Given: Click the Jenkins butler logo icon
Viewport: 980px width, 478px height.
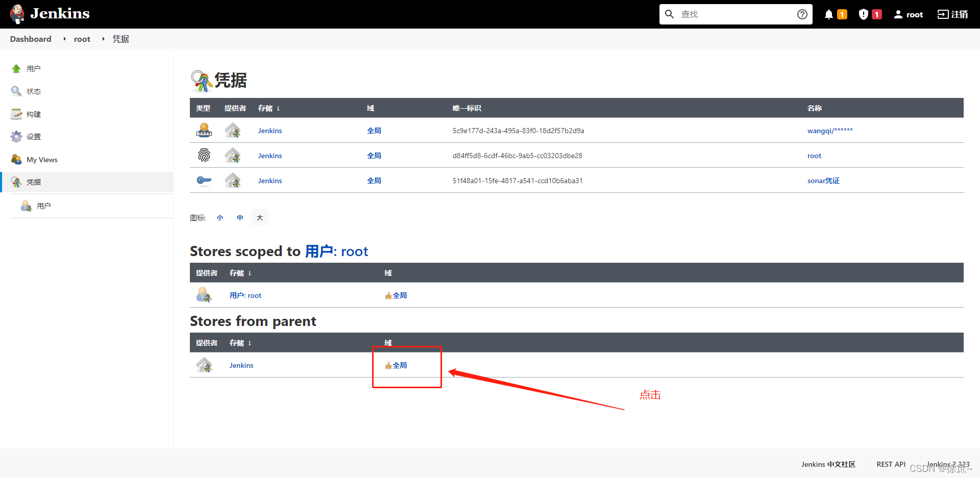Looking at the screenshot, I should [17, 14].
